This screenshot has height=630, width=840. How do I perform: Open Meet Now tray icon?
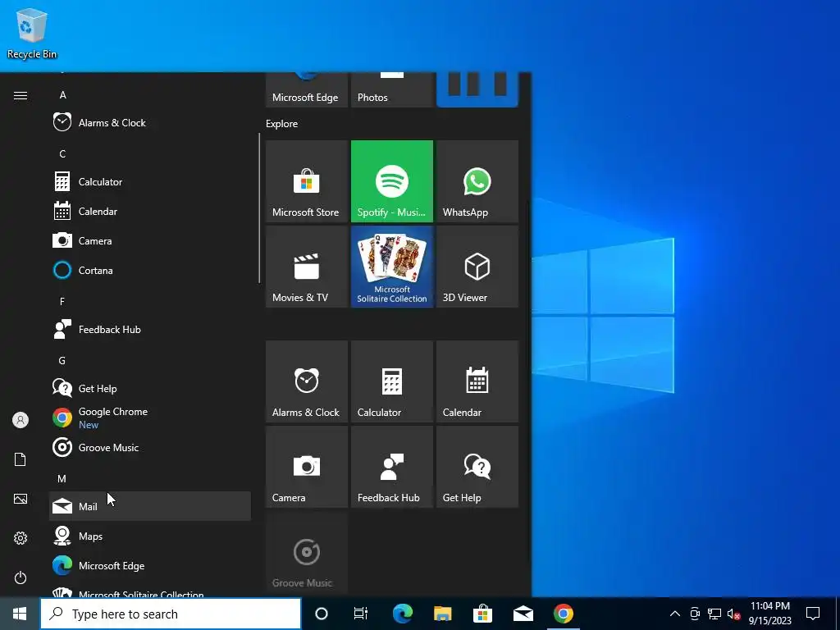coord(695,614)
